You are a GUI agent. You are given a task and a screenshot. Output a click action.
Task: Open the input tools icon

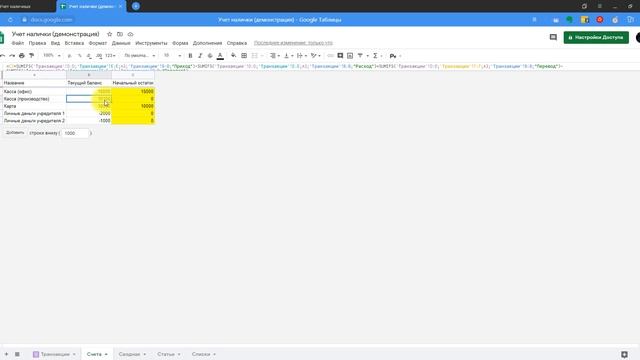tap(393, 56)
